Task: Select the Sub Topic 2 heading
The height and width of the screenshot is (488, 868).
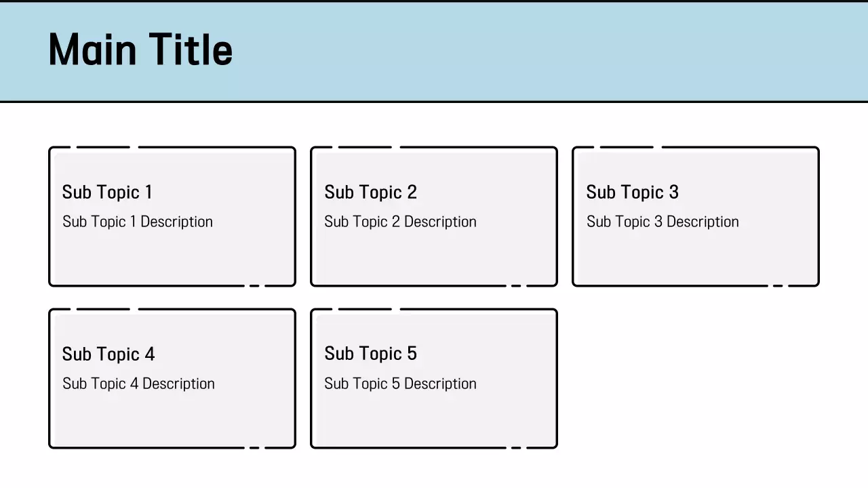Action: pyautogui.click(x=370, y=192)
